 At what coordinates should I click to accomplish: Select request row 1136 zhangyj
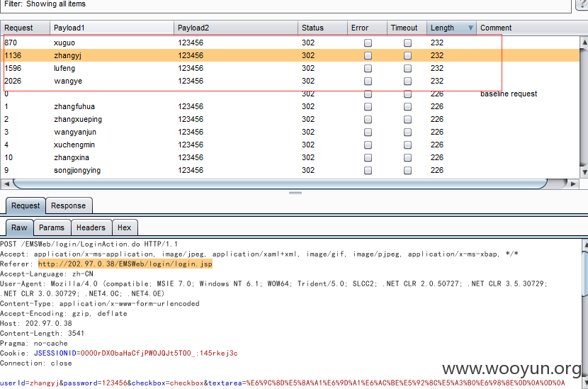point(290,55)
